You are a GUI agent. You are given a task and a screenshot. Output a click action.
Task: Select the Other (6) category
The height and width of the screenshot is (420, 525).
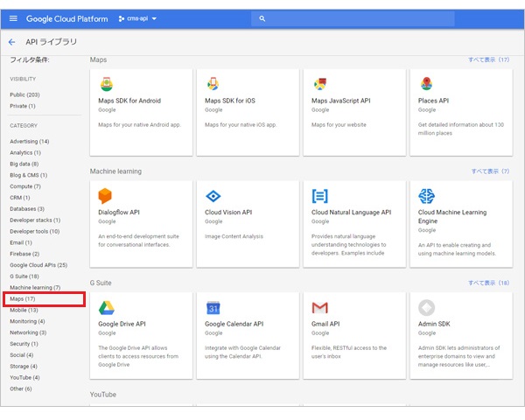21,388
